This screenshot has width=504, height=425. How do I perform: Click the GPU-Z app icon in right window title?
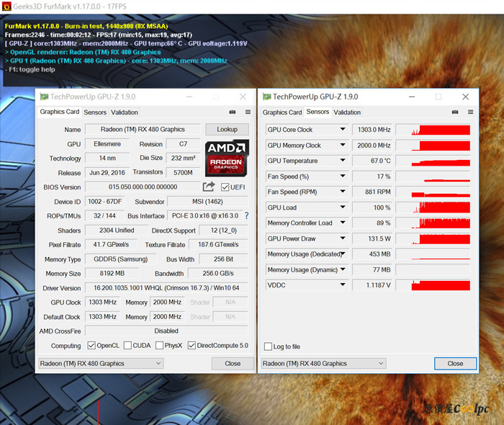[266, 97]
